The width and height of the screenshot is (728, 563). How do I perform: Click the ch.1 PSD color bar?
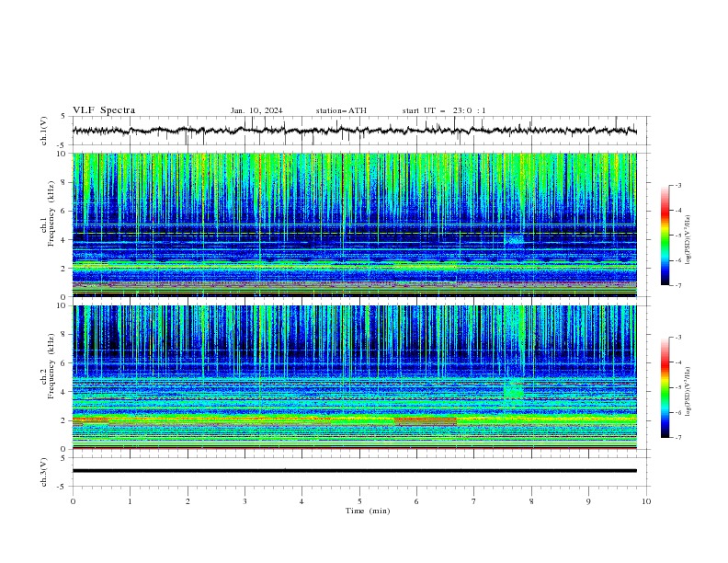(665, 236)
